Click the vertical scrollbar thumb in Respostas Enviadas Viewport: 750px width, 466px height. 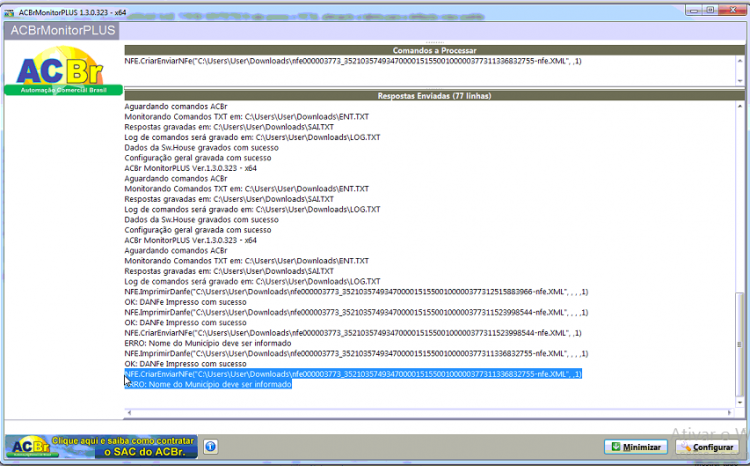point(739,344)
